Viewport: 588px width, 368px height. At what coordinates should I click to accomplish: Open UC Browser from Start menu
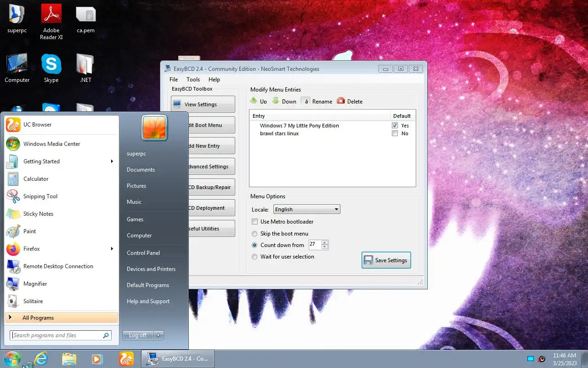coord(61,125)
